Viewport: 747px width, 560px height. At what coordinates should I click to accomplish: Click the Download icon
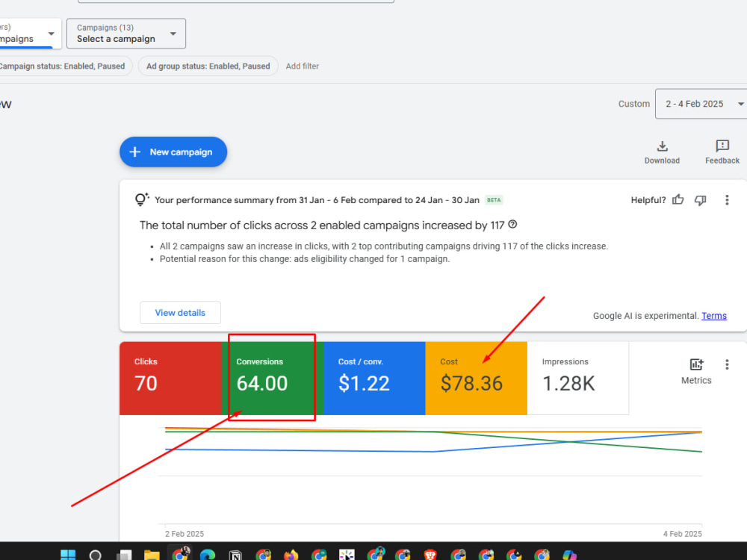tap(662, 146)
